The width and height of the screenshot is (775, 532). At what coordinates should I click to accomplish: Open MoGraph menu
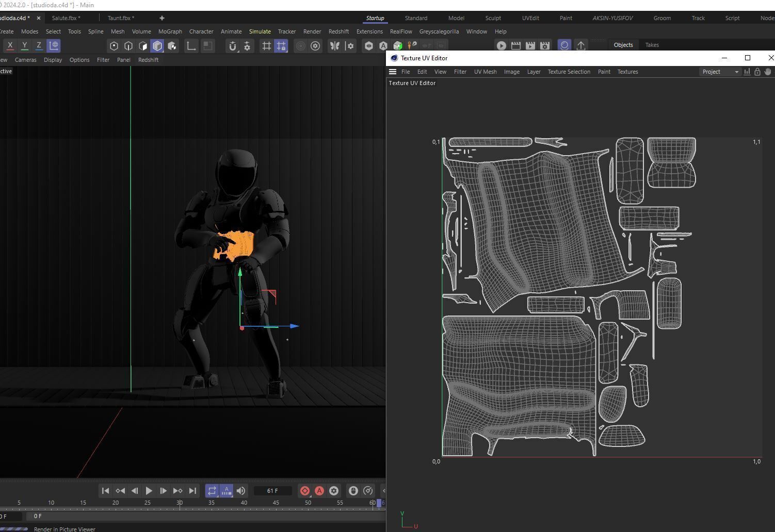[x=170, y=31]
